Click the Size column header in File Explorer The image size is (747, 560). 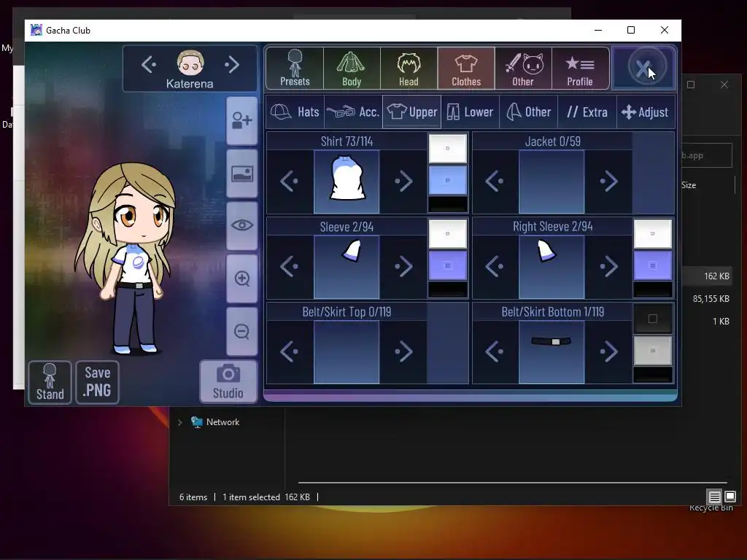click(689, 185)
